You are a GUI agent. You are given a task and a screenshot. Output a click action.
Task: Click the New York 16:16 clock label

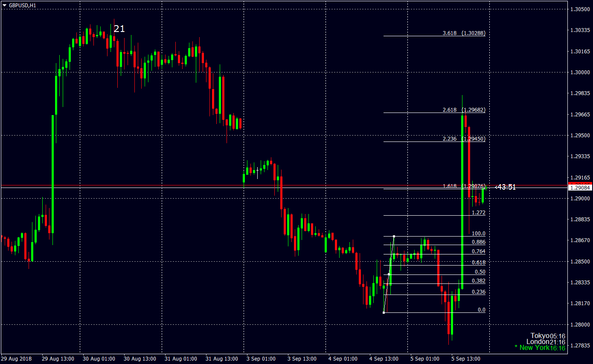540,348
